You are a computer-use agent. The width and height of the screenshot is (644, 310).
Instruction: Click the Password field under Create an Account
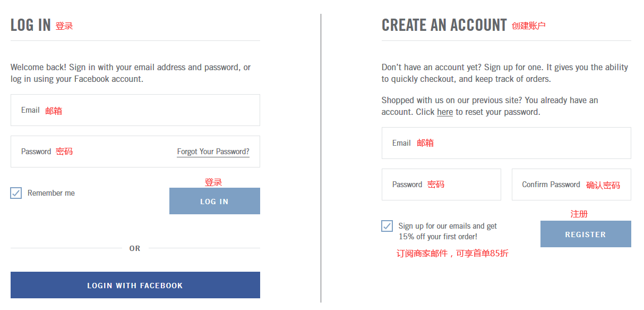click(x=441, y=185)
